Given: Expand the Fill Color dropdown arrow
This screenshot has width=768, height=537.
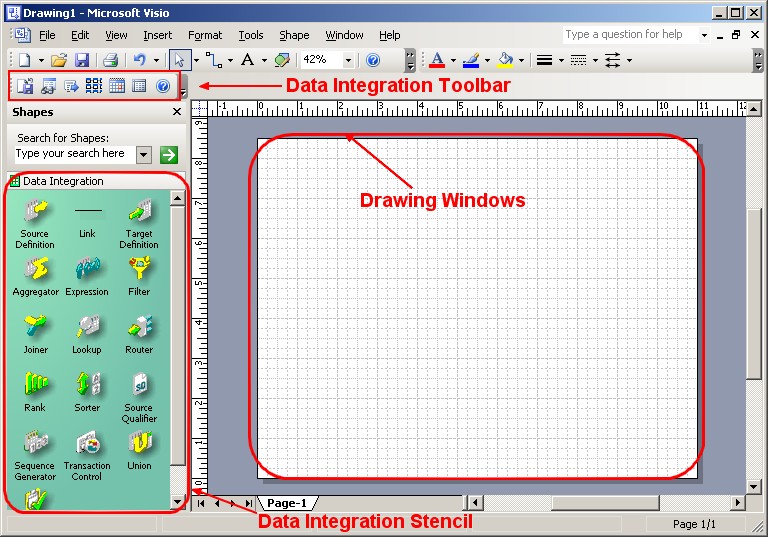Looking at the screenshot, I should tap(521, 61).
